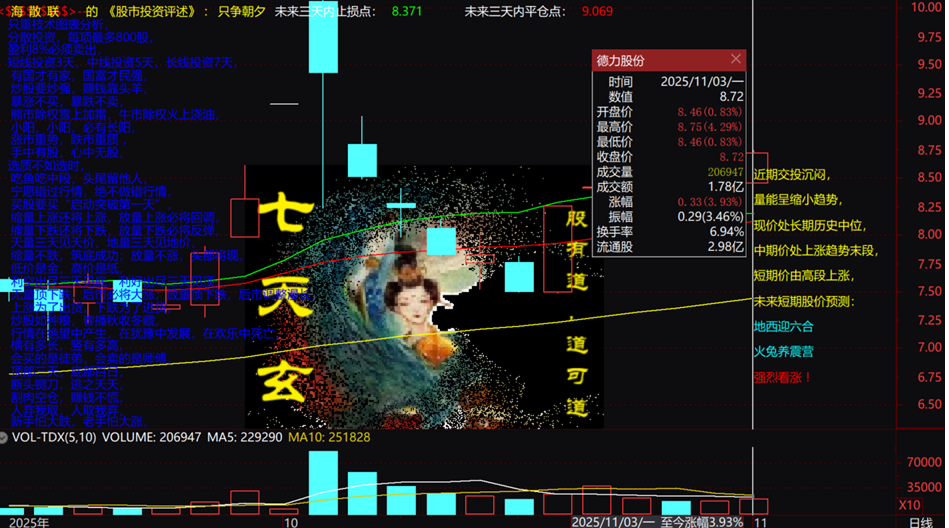
Task: Click the tallest cyan candlestick body
Action: [323, 36]
